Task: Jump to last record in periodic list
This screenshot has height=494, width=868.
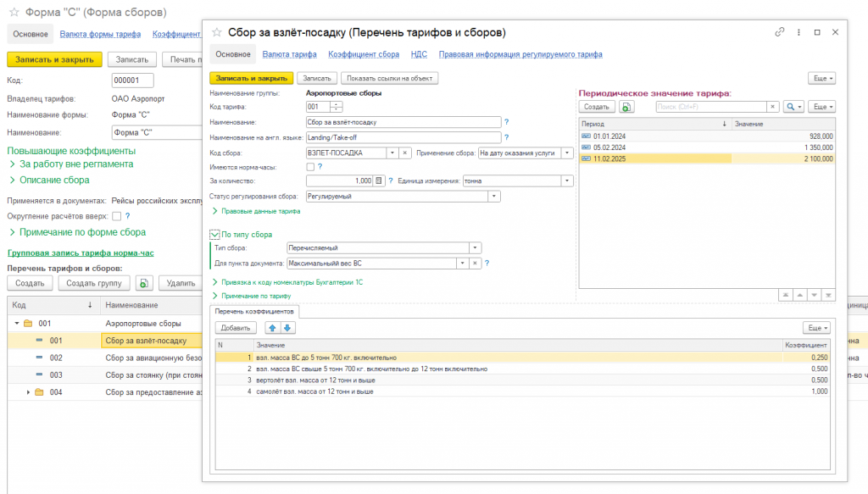Action: click(x=828, y=295)
